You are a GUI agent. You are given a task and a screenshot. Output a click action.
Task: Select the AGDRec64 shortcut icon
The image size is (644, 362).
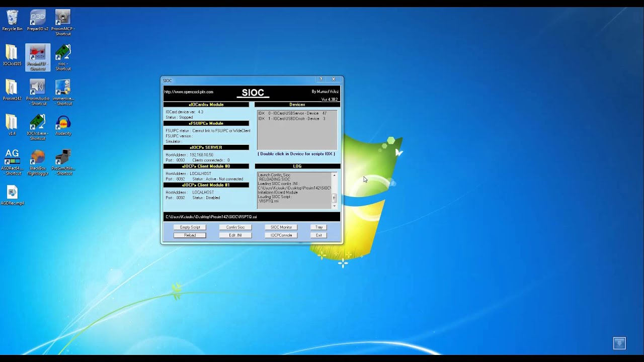(x=12, y=162)
